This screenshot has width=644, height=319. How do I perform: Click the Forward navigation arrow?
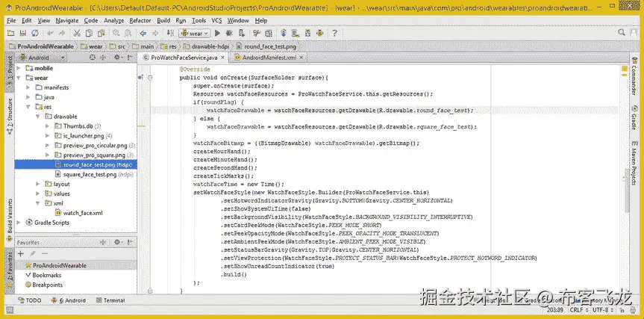(155, 34)
